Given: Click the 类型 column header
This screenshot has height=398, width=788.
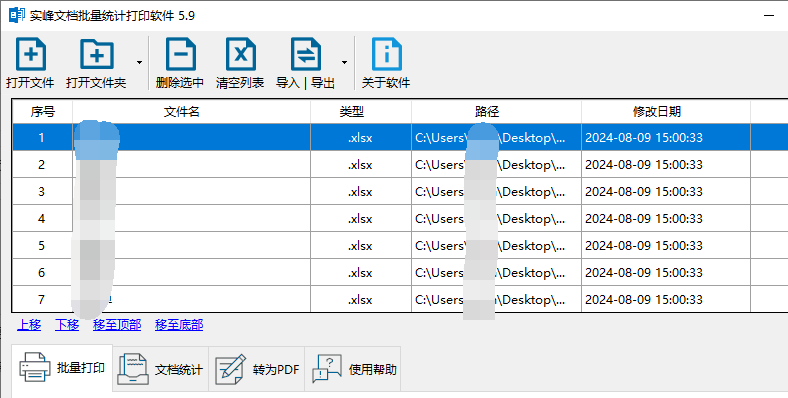Looking at the screenshot, I should pos(361,112).
